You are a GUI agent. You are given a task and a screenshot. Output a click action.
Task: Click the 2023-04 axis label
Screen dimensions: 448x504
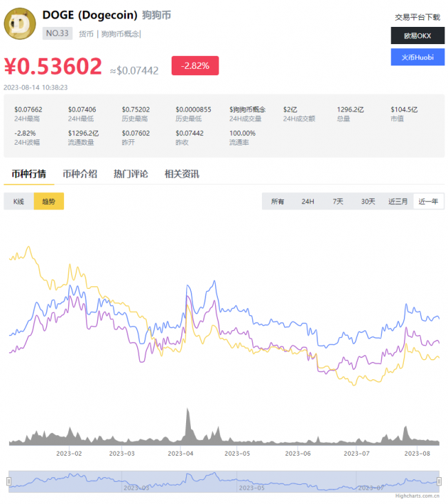coord(181,454)
